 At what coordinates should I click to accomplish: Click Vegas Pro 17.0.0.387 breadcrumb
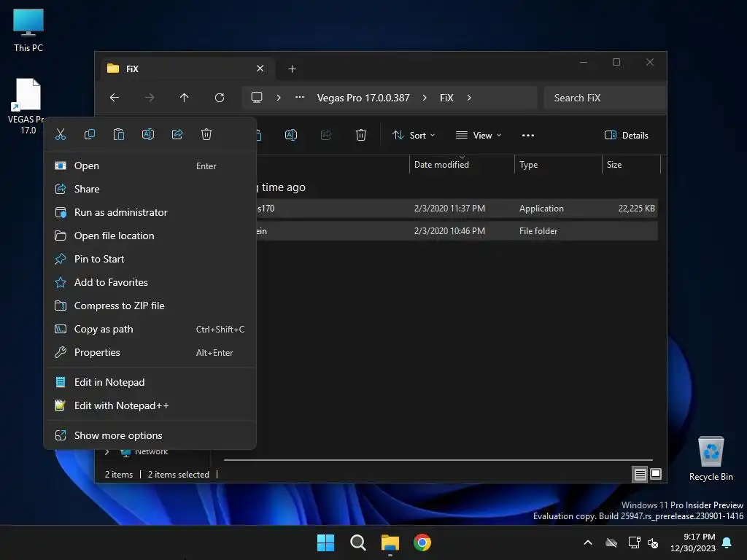(363, 98)
